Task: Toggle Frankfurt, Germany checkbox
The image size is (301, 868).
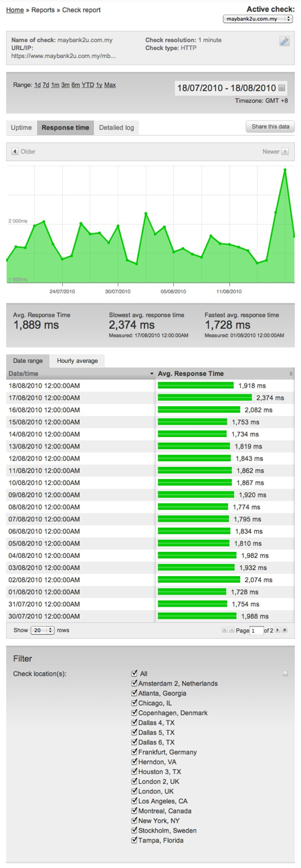Action: pos(135,752)
